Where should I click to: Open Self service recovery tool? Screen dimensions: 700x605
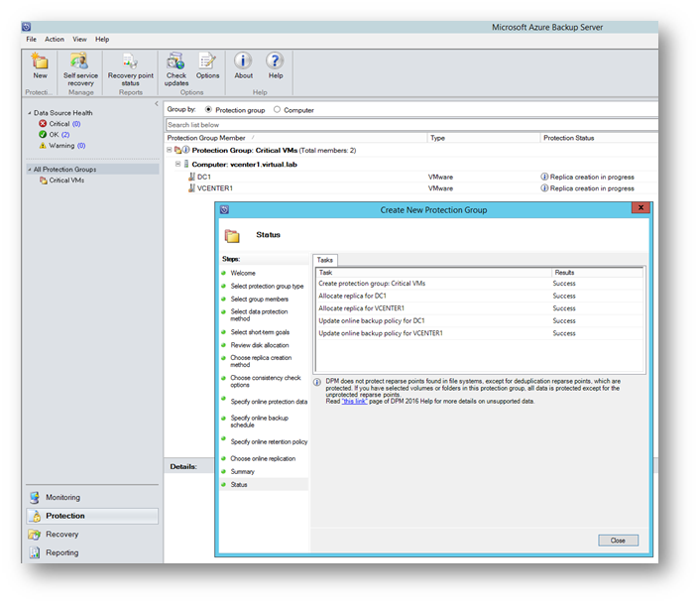79,60
